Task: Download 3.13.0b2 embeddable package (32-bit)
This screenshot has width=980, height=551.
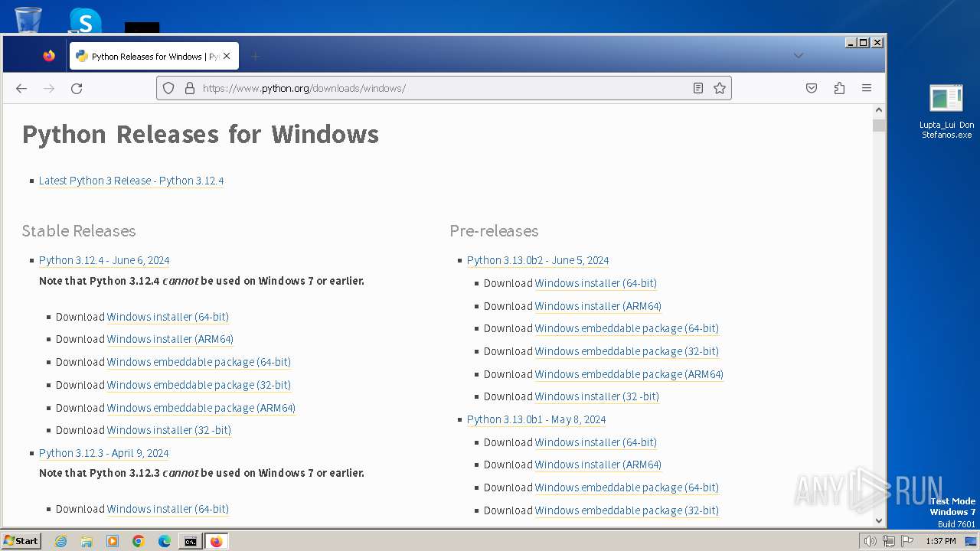Action: 627,351
